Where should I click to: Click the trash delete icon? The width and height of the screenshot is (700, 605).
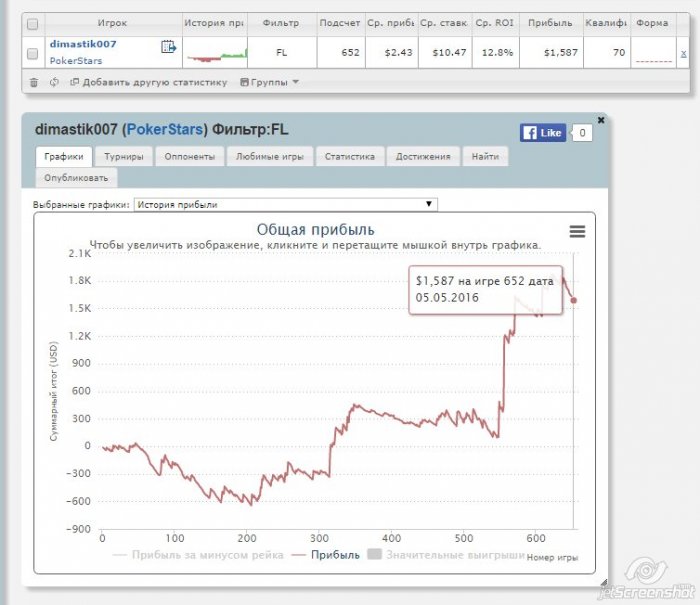[x=33, y=82]
